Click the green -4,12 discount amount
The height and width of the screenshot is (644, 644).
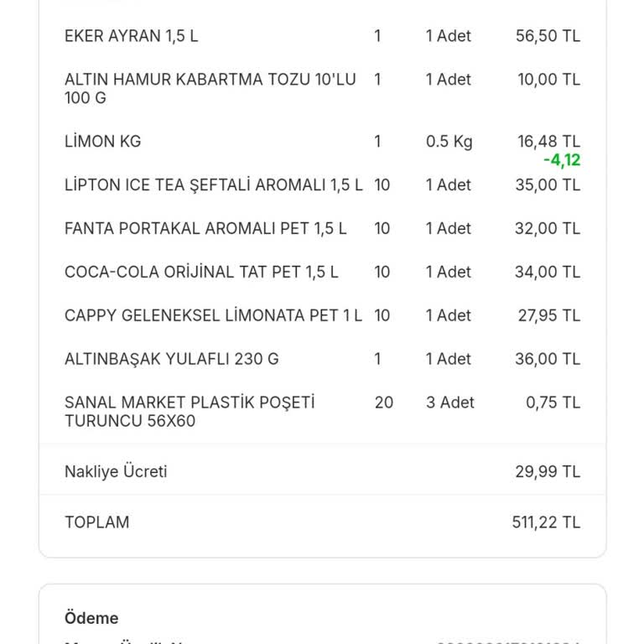coord(562,160)
